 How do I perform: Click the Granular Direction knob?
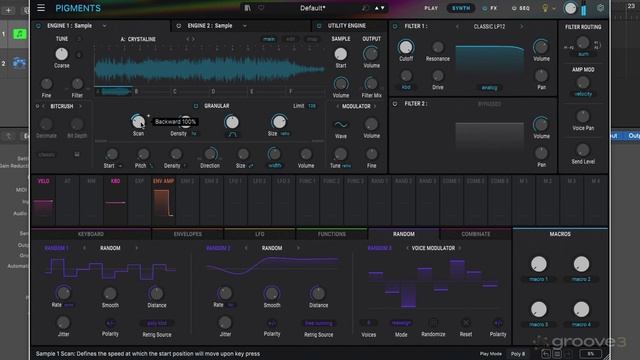pos(210,154)
